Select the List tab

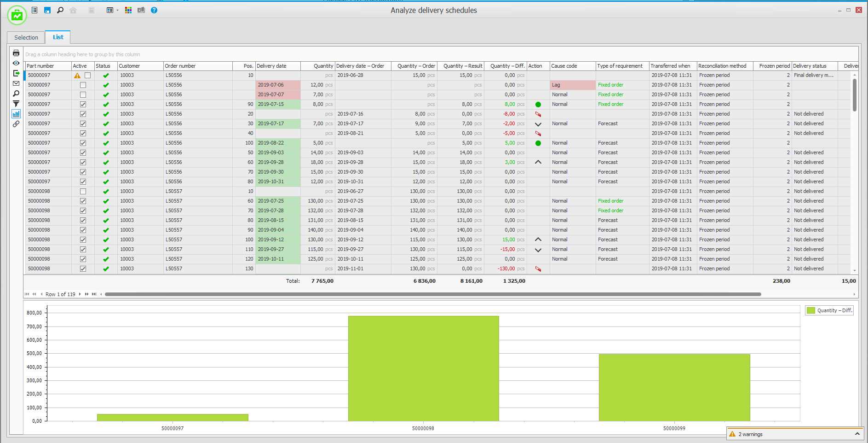58,37
